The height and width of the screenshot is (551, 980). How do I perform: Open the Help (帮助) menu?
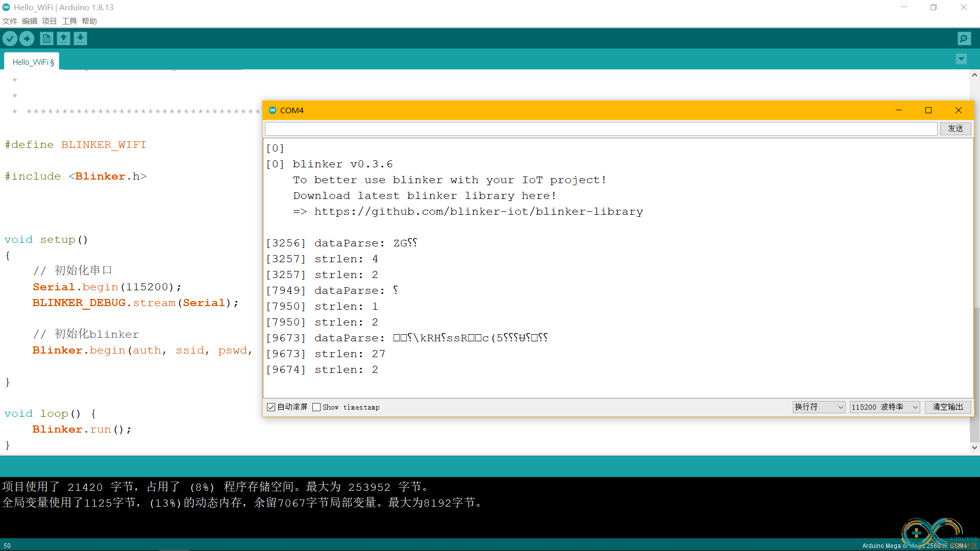(x=89, y=21)
